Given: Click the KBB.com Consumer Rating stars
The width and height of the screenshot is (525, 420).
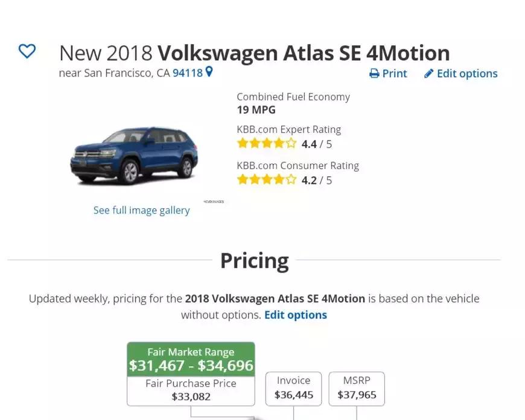Looking at the screenshot, I should [x=267, y=180].
